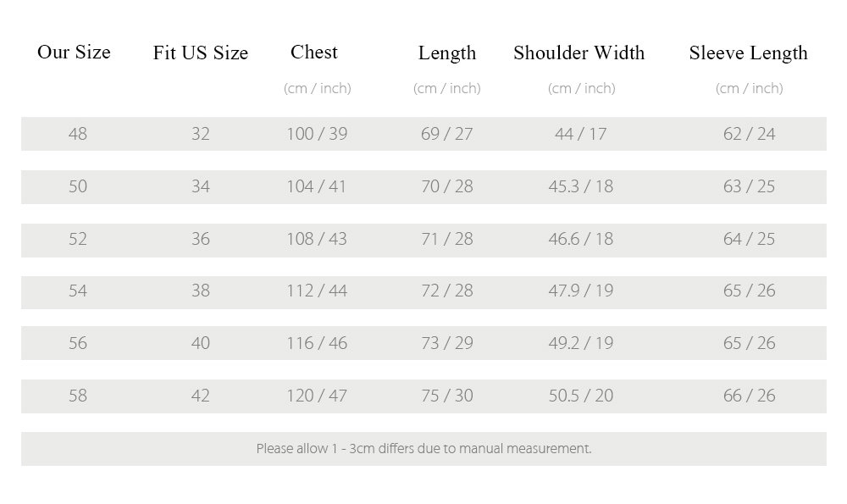Select length value 75 / 30
The height and width of the screenshot is (504, 847).
click(447, 396)
